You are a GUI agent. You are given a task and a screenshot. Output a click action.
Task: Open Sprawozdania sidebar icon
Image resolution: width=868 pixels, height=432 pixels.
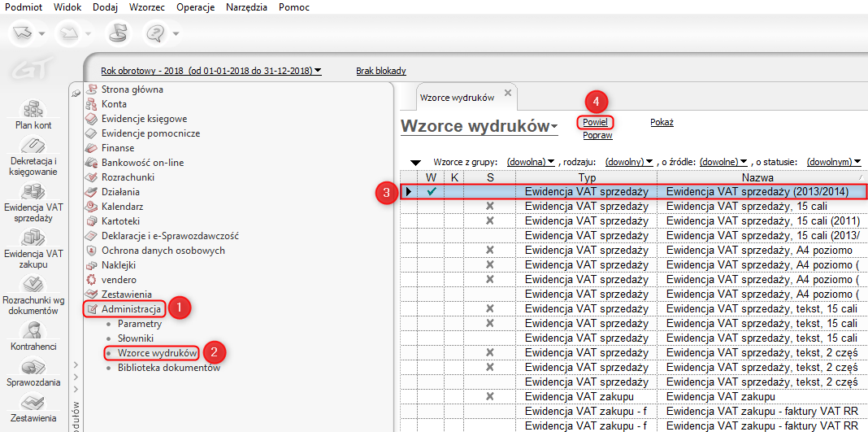(x=33, y=367)
